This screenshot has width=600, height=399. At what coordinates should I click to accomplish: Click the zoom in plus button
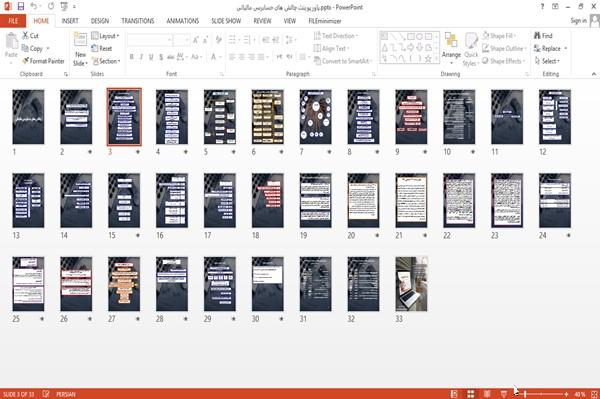click(566, 394)
